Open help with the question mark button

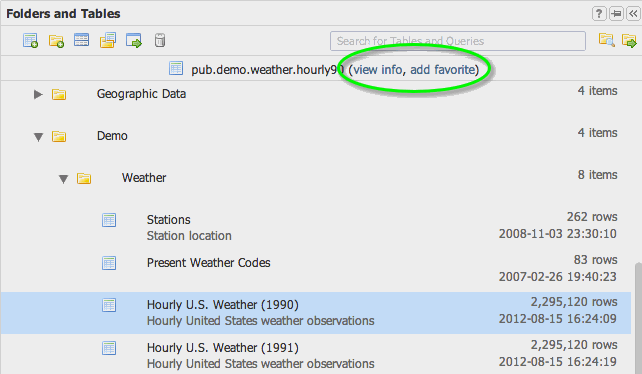pos(599,14)
